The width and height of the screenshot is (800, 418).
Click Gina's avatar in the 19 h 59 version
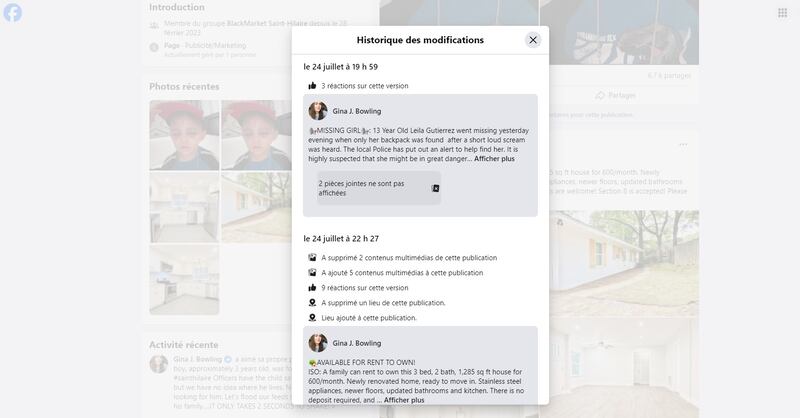pos(318,111)
